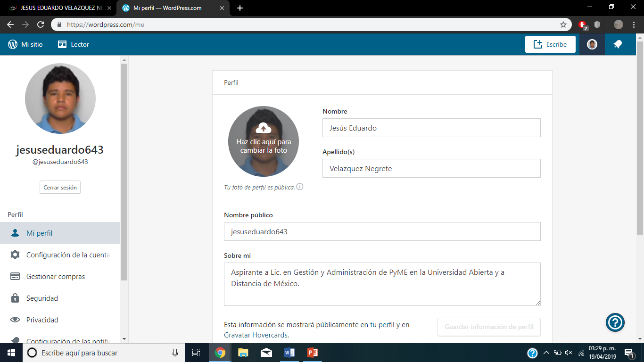Select Seguridad in the sidebar
This screenshot has width=644, height=362.
[x=42, y=298]
